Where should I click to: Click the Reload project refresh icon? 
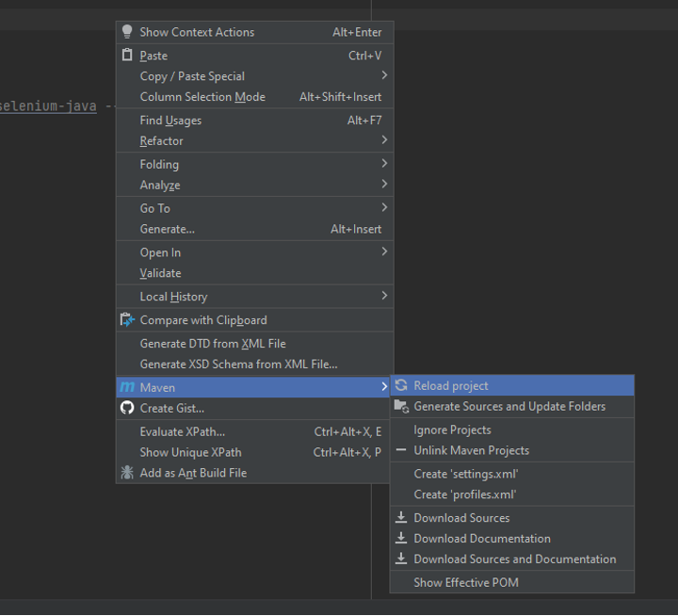tap(401, 385)
